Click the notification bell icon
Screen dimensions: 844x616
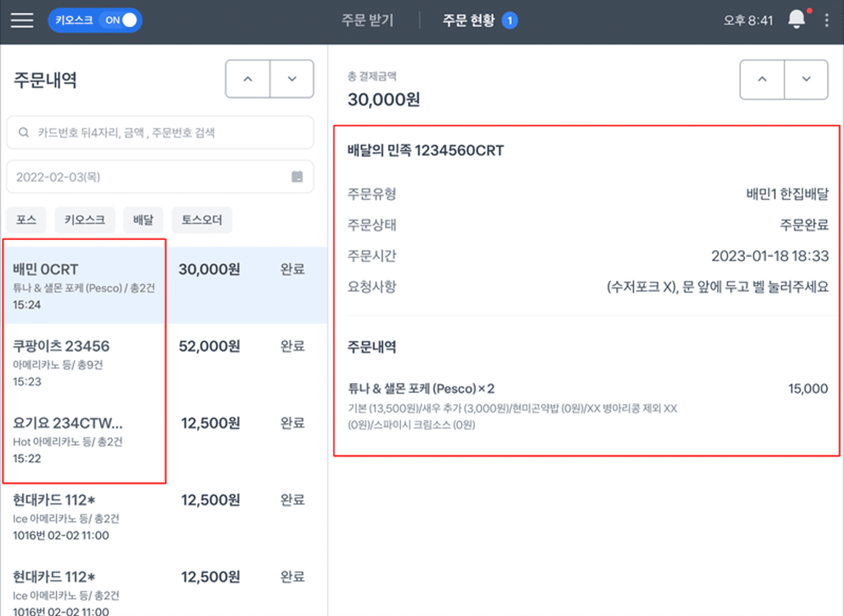(796, 19)
